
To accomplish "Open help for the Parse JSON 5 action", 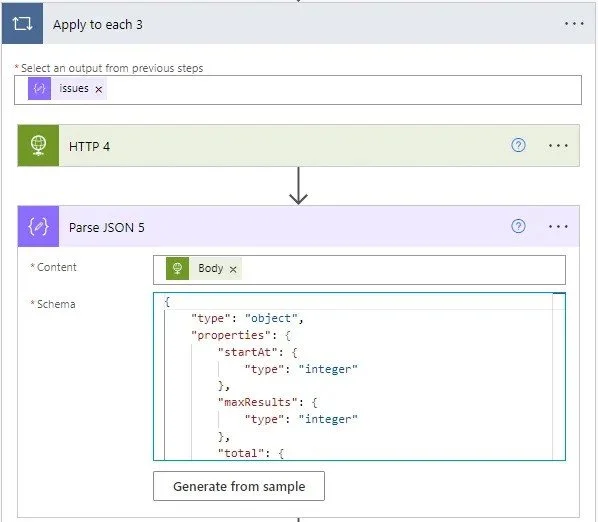I will point(518,226).
